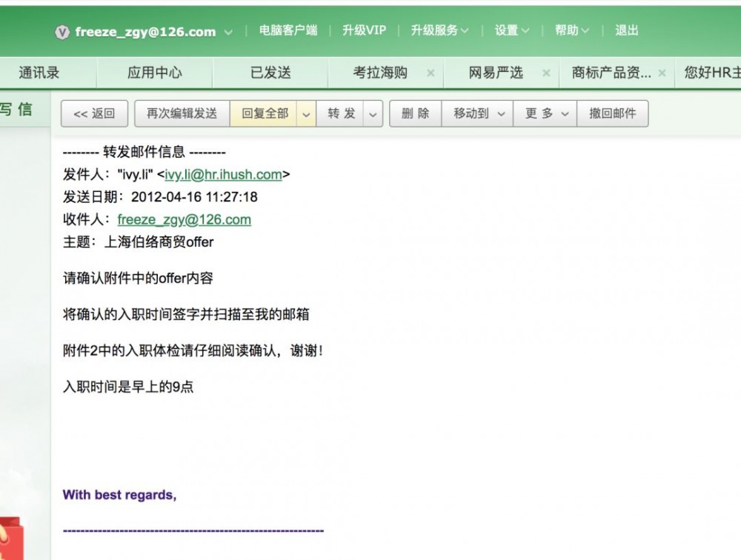Close the 商标产品资 tab with its x icon
The height and width of the screenshot is (560, 741).
pos(662,74)
